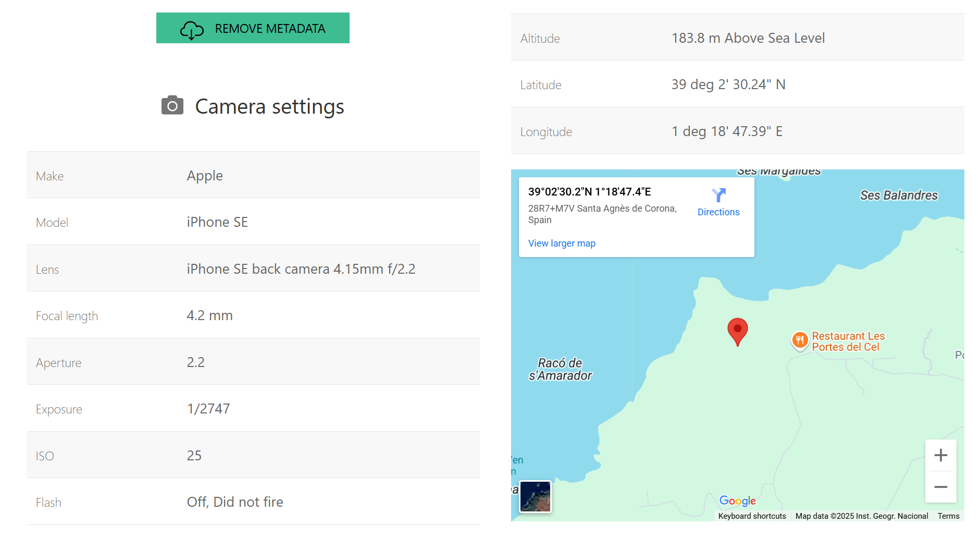
Task: Select the Make value Apple
Action: point(205,176)
